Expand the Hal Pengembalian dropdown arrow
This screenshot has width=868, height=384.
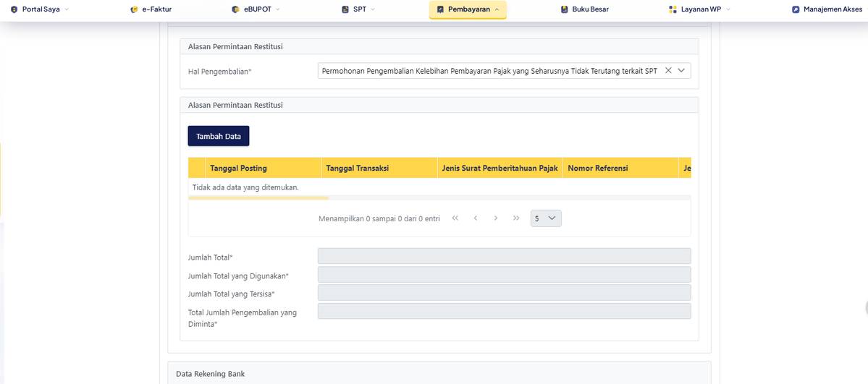click(x=681, y=70)
